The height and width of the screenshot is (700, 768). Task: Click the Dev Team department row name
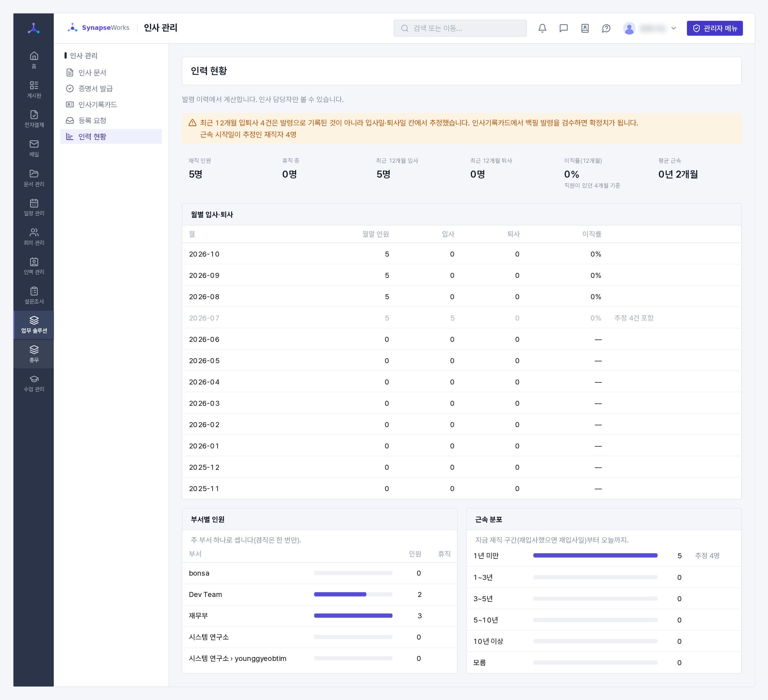(x=206, y=594)
